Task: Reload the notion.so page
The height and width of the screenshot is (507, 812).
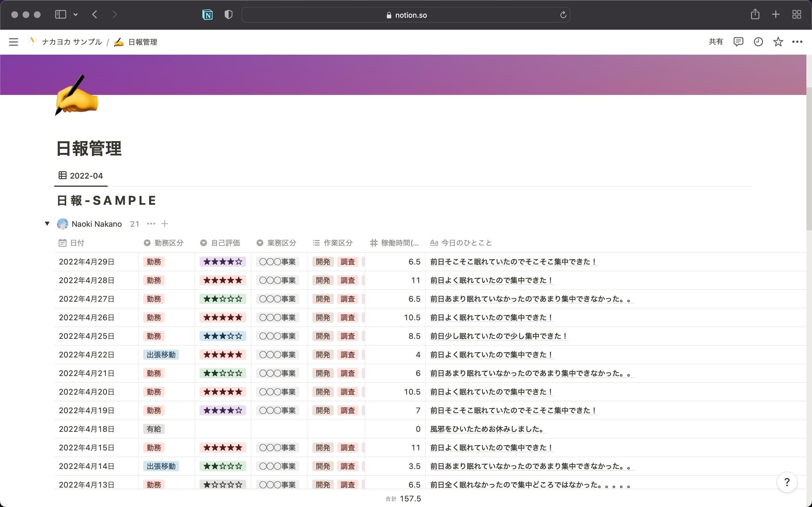Action: [x=563, y=15]
